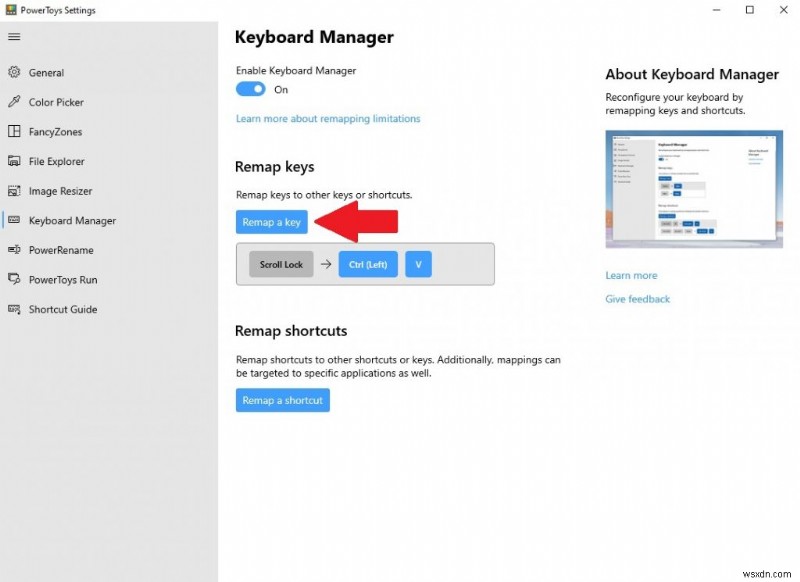
Task: Click the Ctrl (Left) key button
Action: point(368,264)
